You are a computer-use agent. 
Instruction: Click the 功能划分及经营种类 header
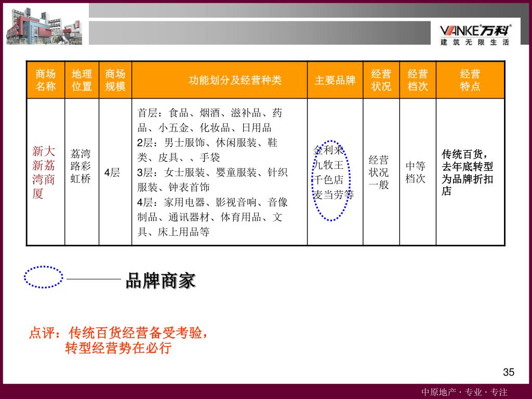click(x=235, y=80)
